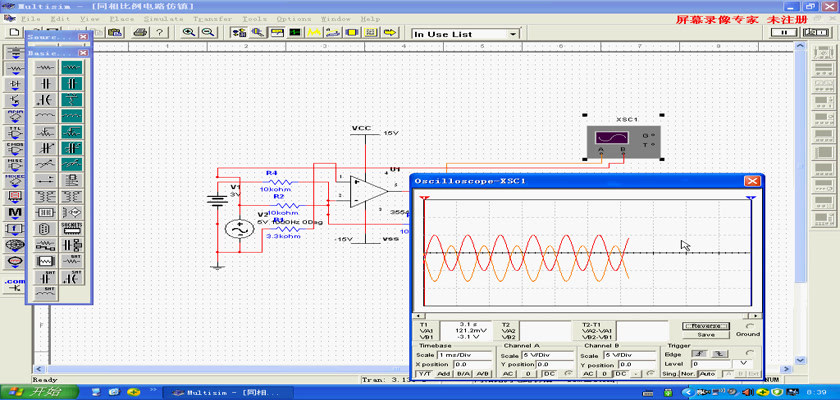Click the Help question mark icon
The width and height of the screenshot is (840, 400).
click(x=159, y=33)
